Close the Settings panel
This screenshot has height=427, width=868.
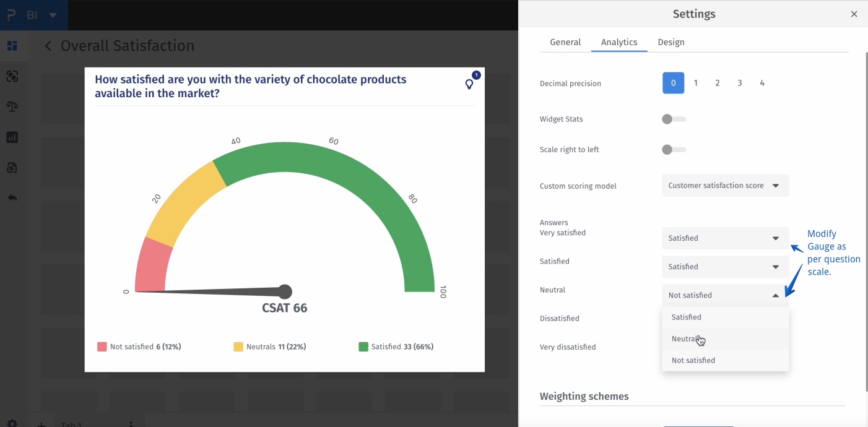click(x=854, y=14)
